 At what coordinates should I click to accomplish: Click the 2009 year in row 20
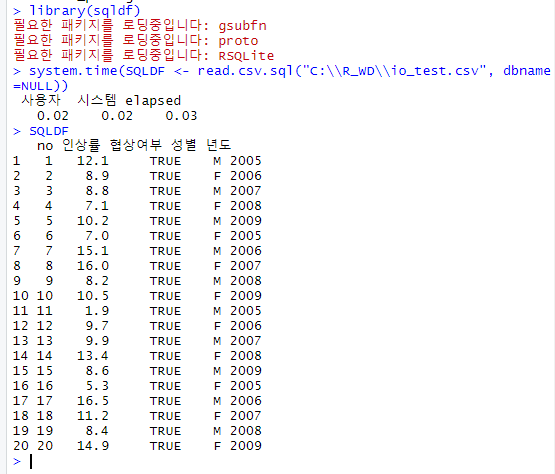pyautogui.click(x=246, y=445)
